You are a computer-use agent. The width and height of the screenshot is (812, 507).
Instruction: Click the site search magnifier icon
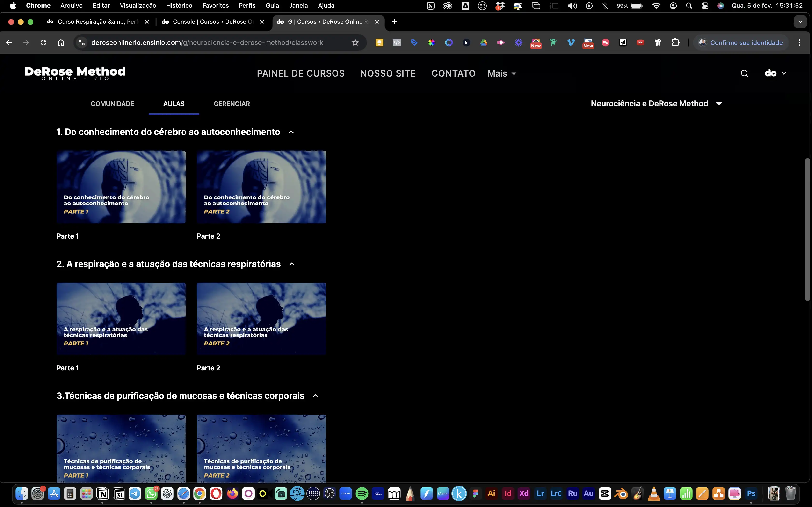coord(744,73)
